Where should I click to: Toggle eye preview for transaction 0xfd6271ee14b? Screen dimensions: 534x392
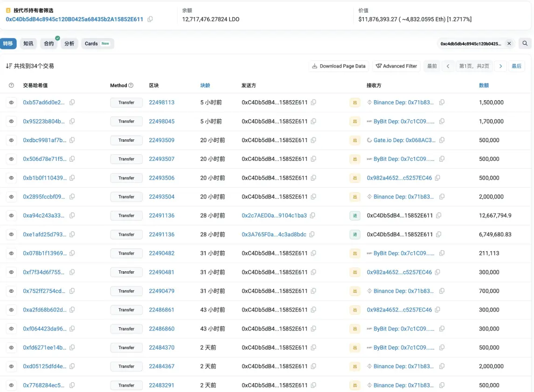coord(12,347)
